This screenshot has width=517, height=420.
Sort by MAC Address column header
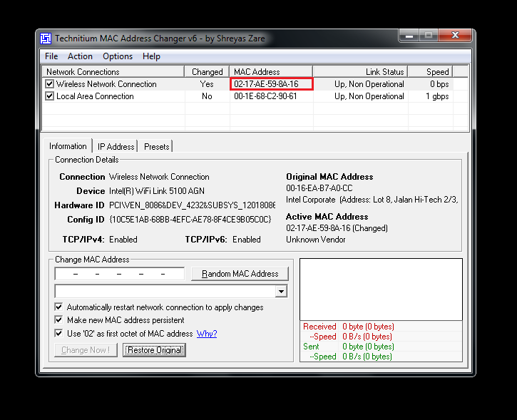[x=271, y=72]
